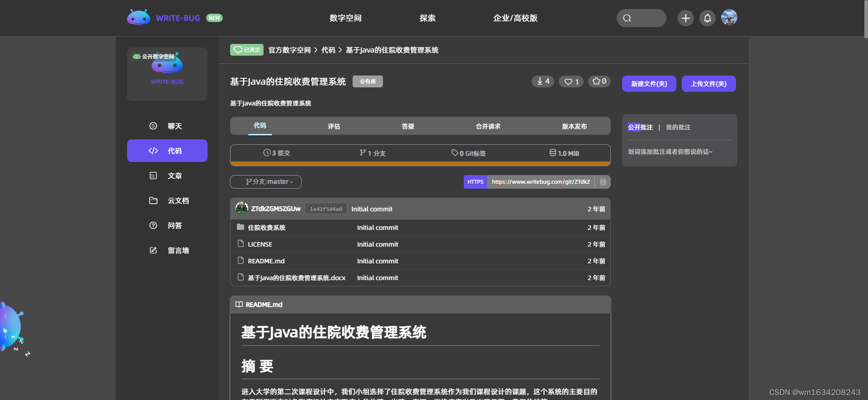The image size is (868, 400).
Task: Copy the clone URL with copy icon
Action: pos(603,182)
